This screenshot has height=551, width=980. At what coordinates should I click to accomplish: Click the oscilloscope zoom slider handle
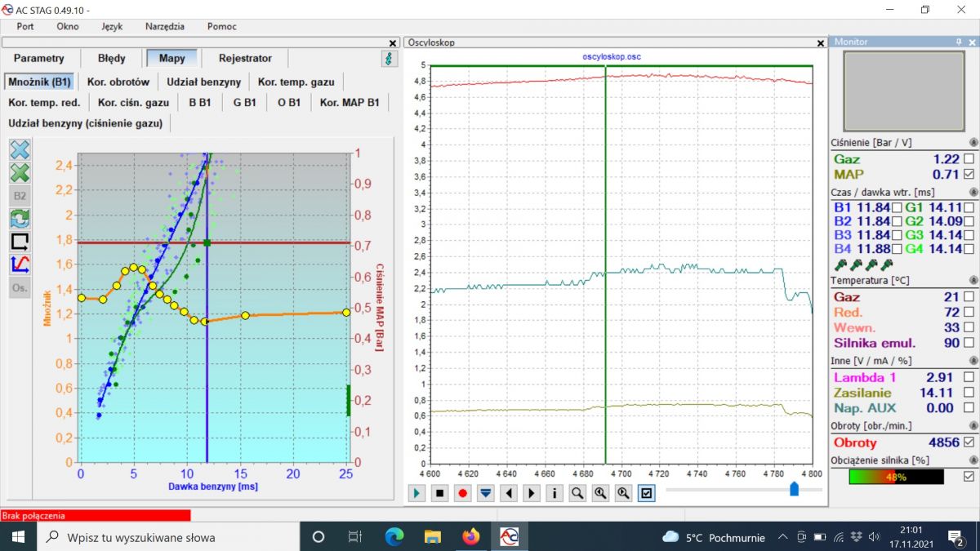click(794, 489)
